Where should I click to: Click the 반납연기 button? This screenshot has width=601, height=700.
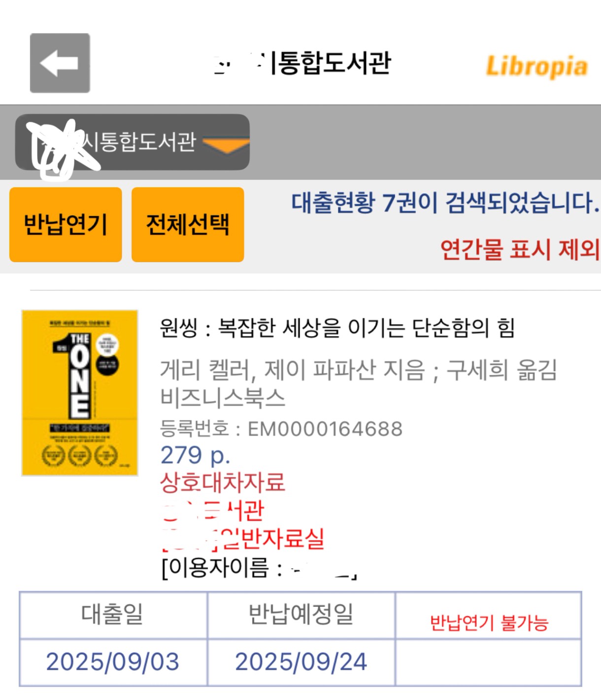point(66,224)
